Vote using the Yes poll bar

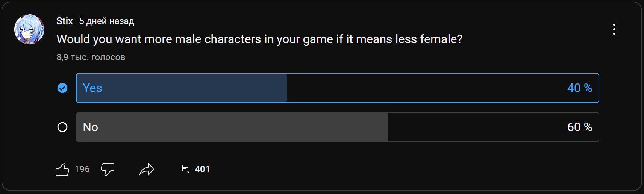[337, 88]
